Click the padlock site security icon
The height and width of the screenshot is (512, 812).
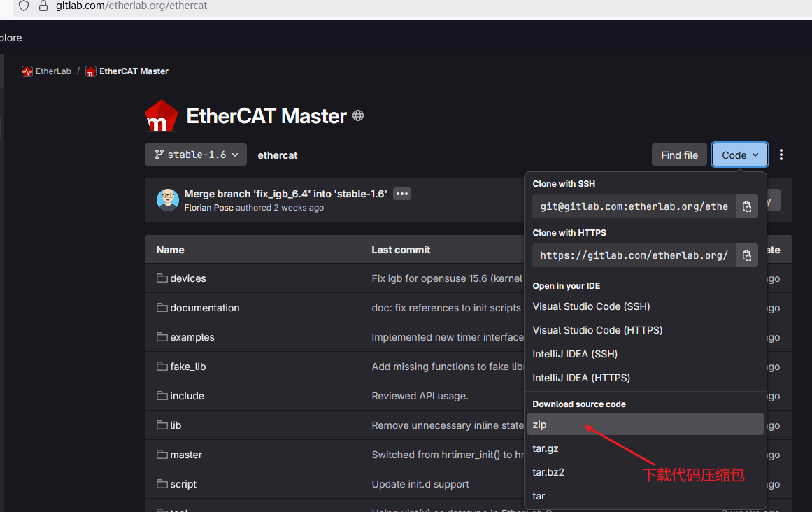pos(43,6)
